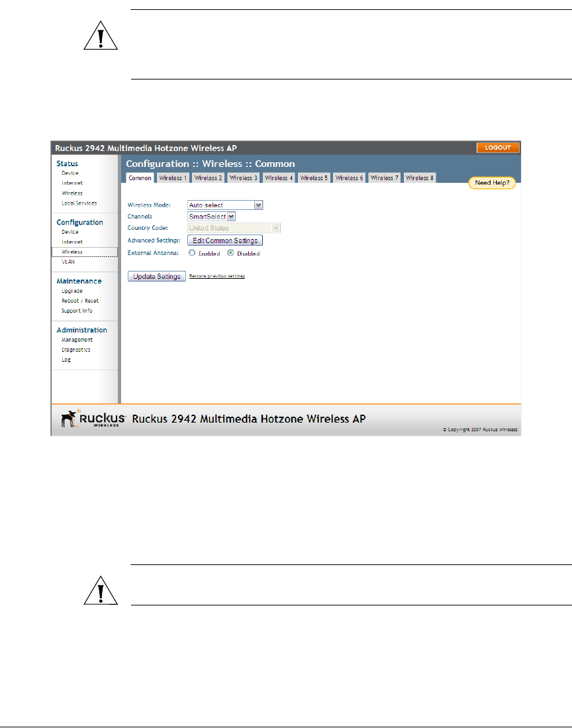Click the disabled Country Code dropdown
The width and height of the screenshot is (572, 728).
(x=234, y=228)
